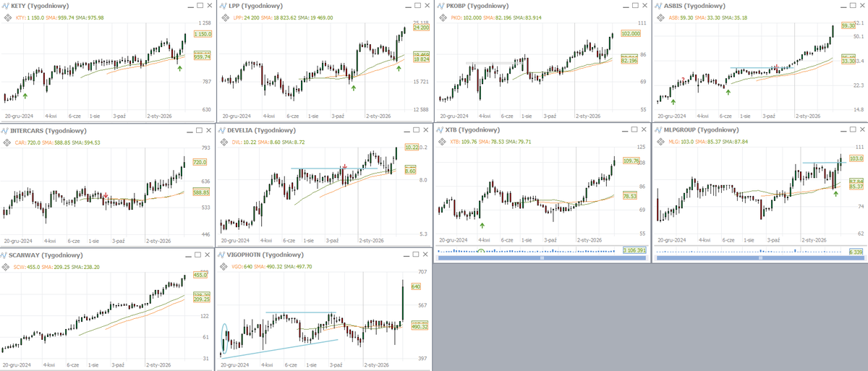Screen dimensions: 868x371
Task: Click the XTB chart horizontal scrollbar thumb
Action: pyautogui.click(x=542, y=257)
